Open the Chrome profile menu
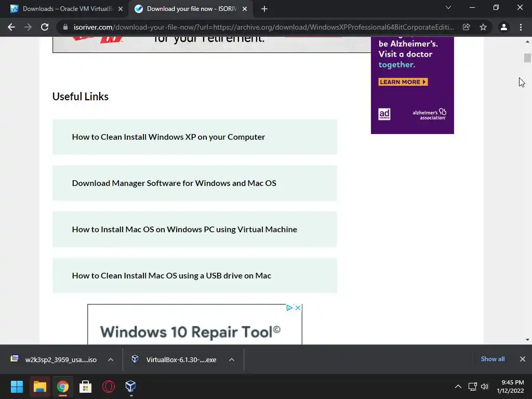Viewport: 532px width, 399px height. (504, 27)
